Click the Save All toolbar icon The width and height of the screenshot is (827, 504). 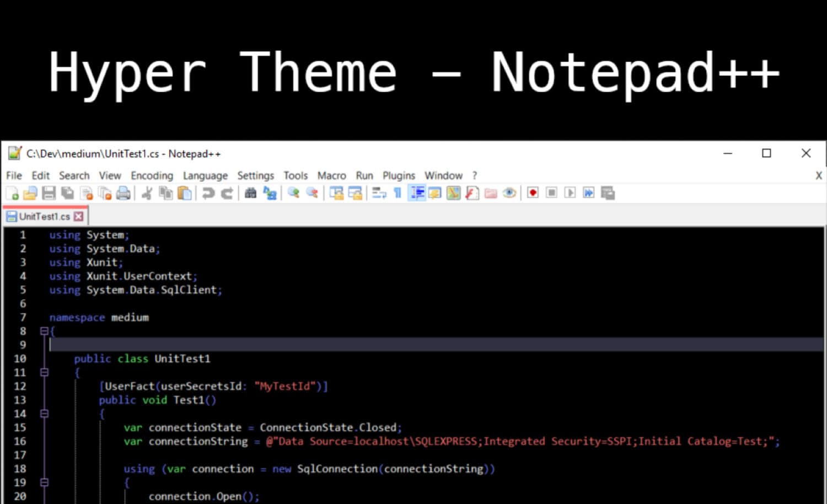tap(68, 193)
